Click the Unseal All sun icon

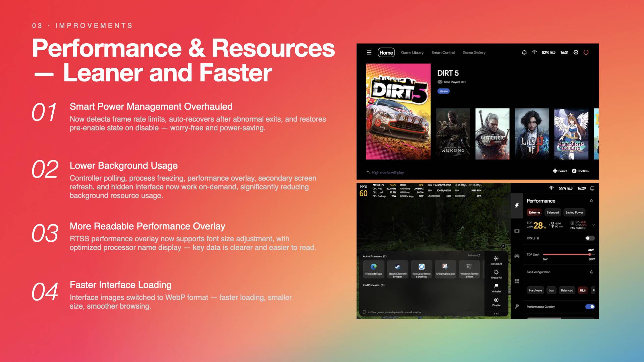tap(496, 272)
